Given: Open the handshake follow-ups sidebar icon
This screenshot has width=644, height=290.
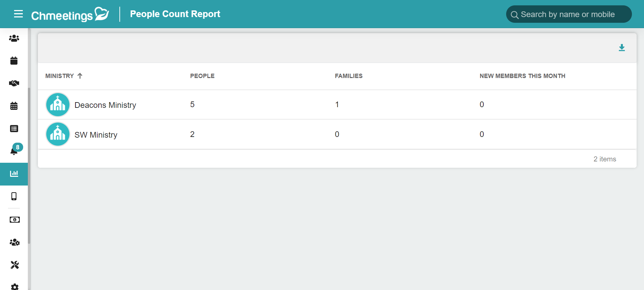Looking at the screenshot, I should pos(14,83).
